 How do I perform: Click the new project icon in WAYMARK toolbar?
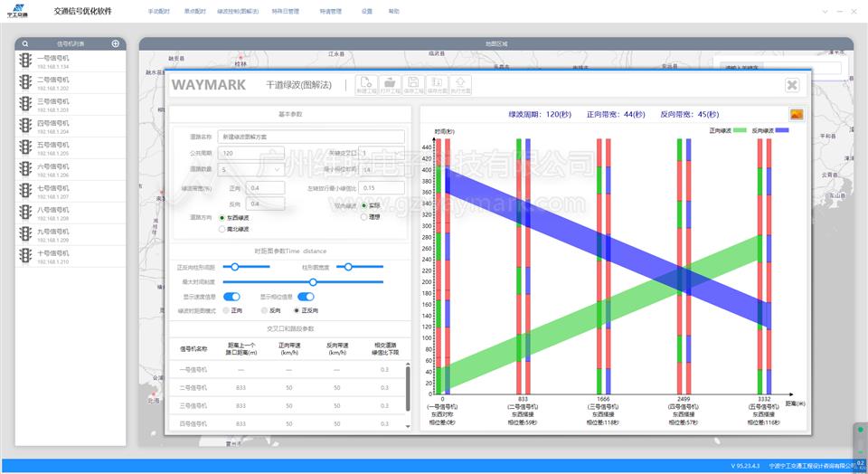pyautogui.click(x=366, y=85)
